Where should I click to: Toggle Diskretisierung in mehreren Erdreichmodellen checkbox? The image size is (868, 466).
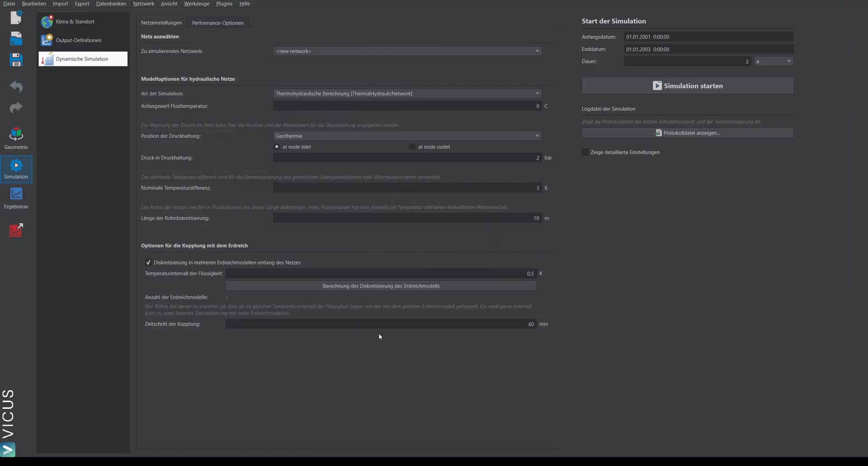click(148, 262)
